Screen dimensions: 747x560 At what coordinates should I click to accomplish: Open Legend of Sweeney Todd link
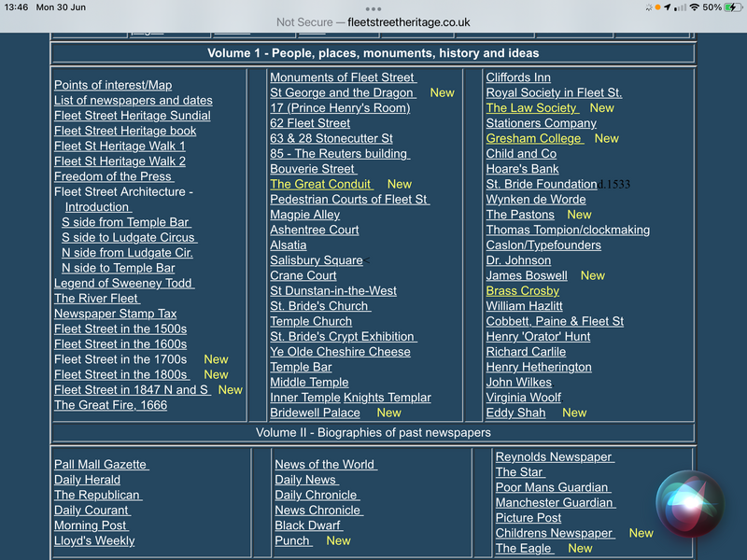point(124,284)
